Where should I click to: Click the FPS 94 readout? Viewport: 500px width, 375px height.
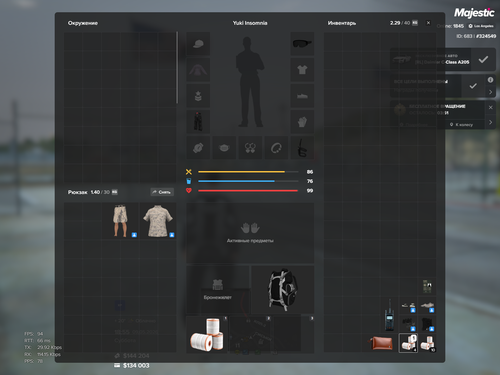34,334
